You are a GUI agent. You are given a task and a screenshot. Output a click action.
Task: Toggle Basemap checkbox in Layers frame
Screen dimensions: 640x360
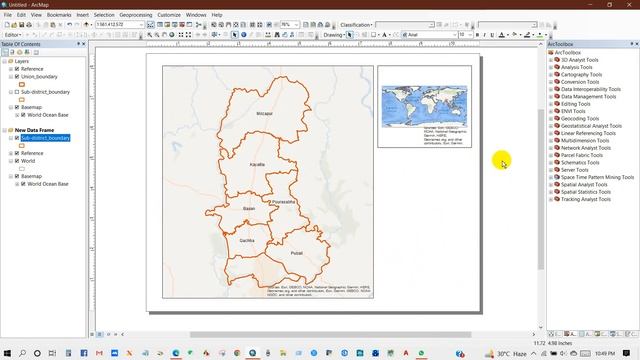(x=17, y=107)
